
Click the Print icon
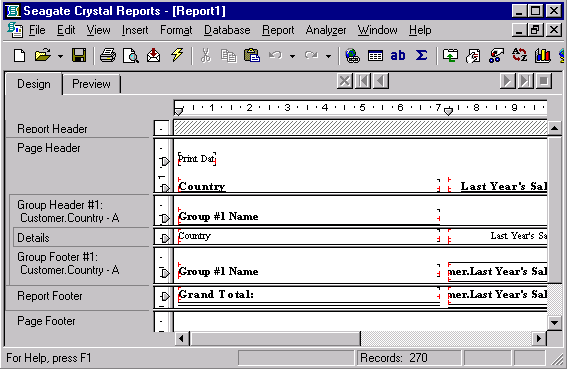point(108,56)
